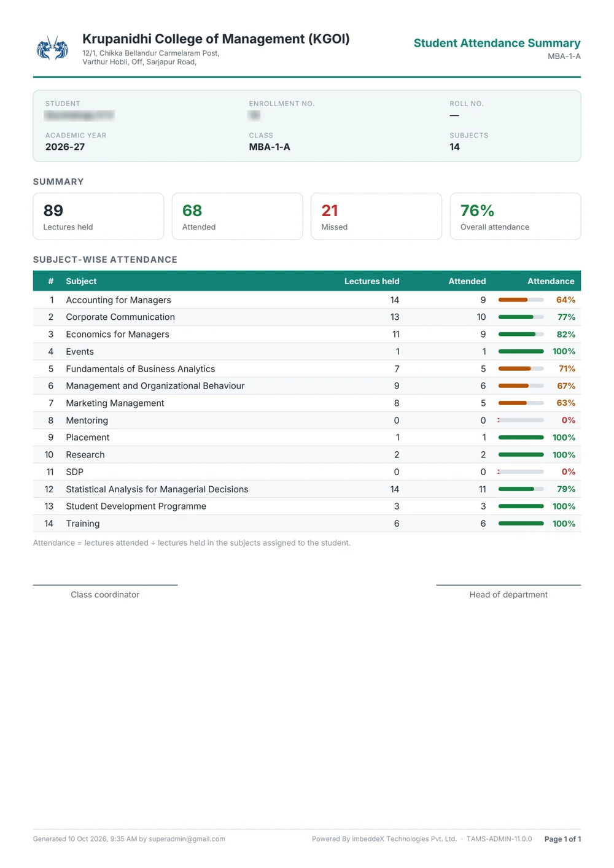Click the Research subject name

[x=85, y=455]
